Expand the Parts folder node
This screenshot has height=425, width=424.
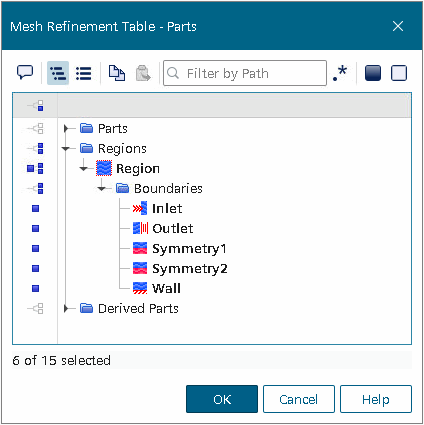66,128
